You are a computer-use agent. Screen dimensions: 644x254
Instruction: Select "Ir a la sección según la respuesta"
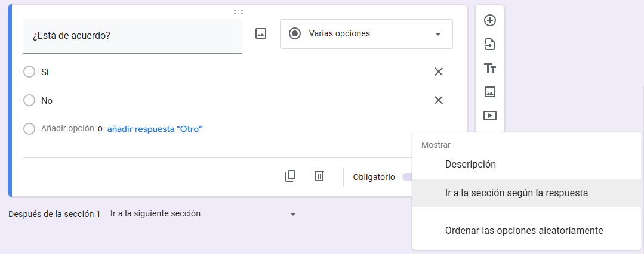516,193
